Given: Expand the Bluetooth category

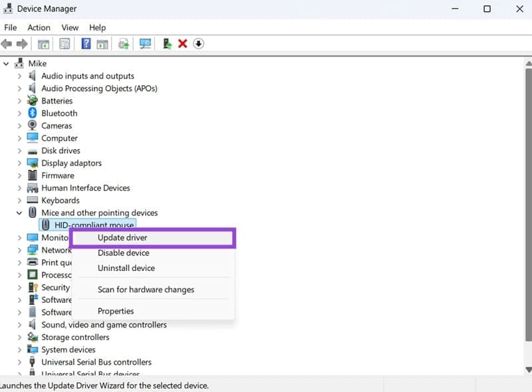Looking at the screenshot, I should (19, 113).
